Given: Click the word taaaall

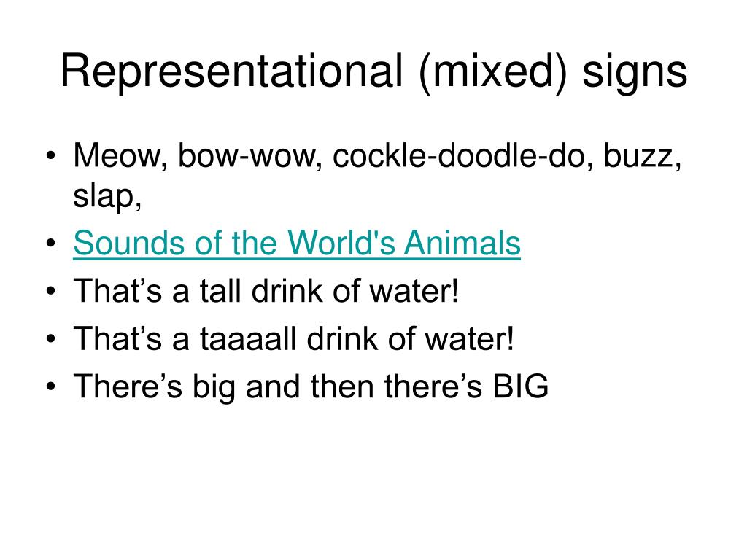Looking at the screenshot, I should click(x=248, y=338).
